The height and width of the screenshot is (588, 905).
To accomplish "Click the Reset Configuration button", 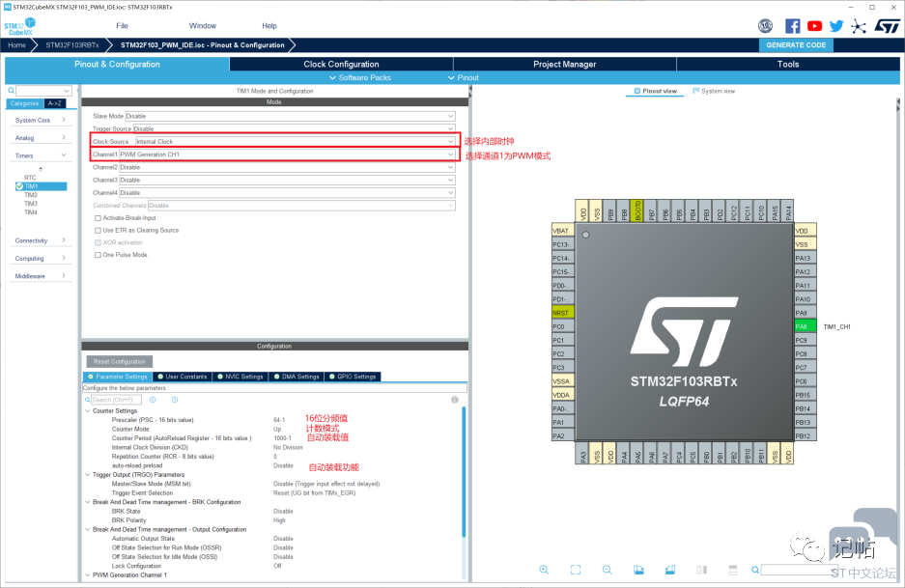I will click(120, 362).
